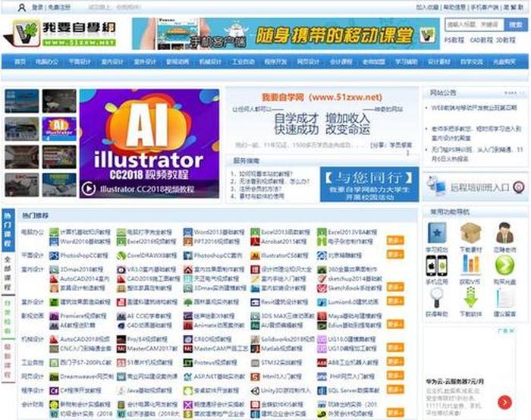The width and height of the screenshot is (531, 420).
Task: Click the MasterCAM2017 Mc icon
Action: [121, 348]
